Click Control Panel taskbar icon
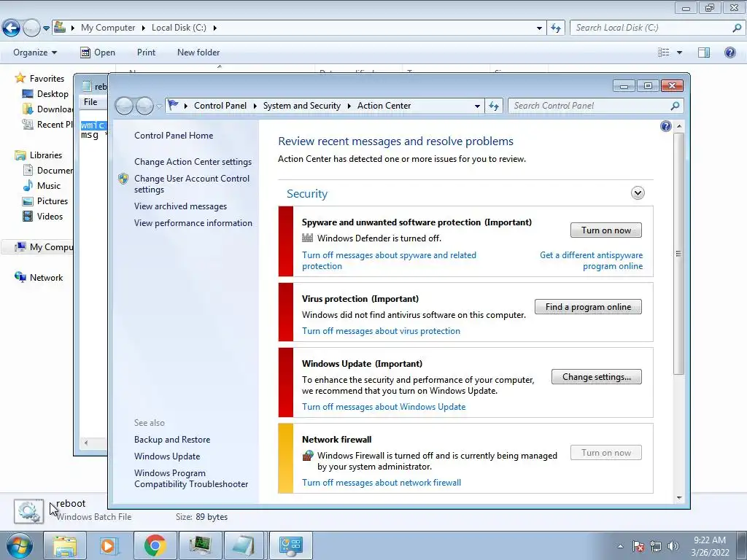The height and width of the screenshot is (560, 747). 290,545
